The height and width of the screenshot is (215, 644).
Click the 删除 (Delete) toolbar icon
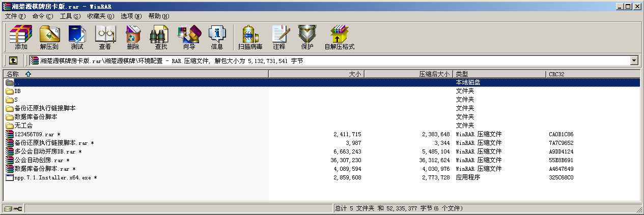(133, 34)
